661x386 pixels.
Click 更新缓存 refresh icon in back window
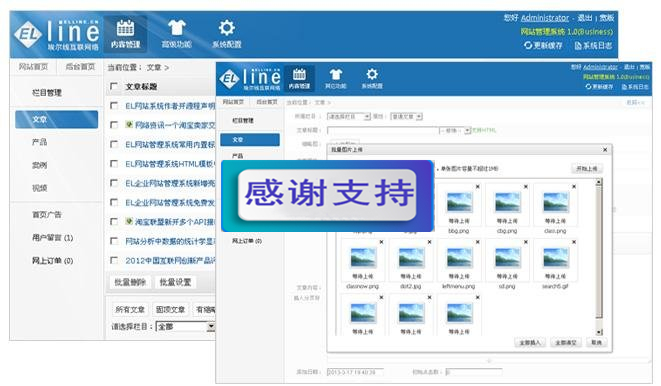pos(528,45)
